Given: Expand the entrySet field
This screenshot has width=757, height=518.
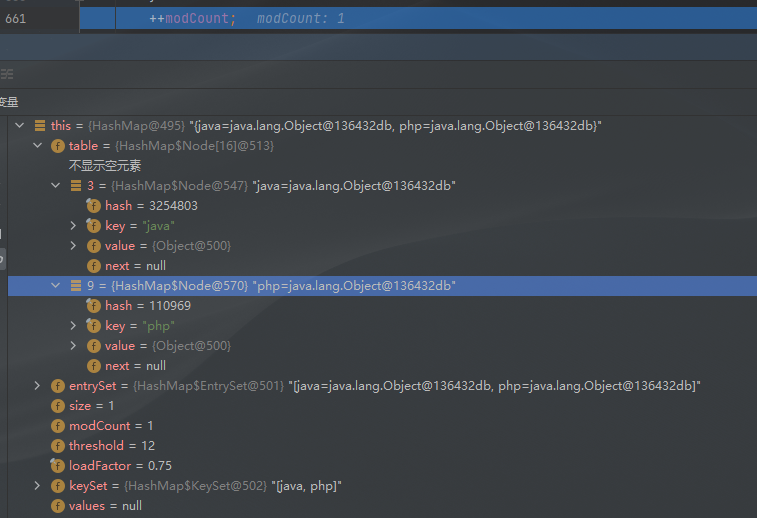Looking at the screenshot, I should pyautogui.click(x=37, y=385).
